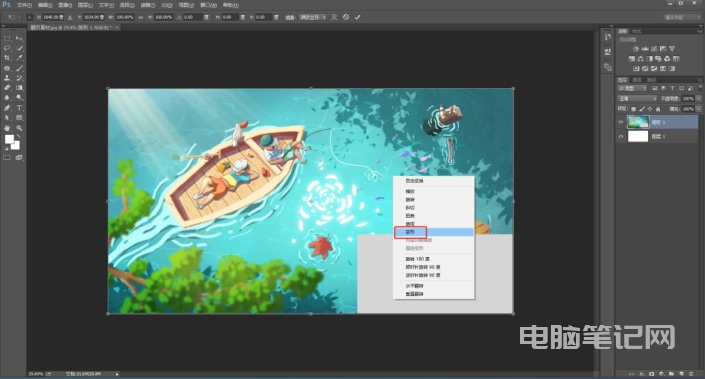705x379 pixels.
Task: Click Add layer style fx icon
Action: pyautogui.click(x=642, y=374)
